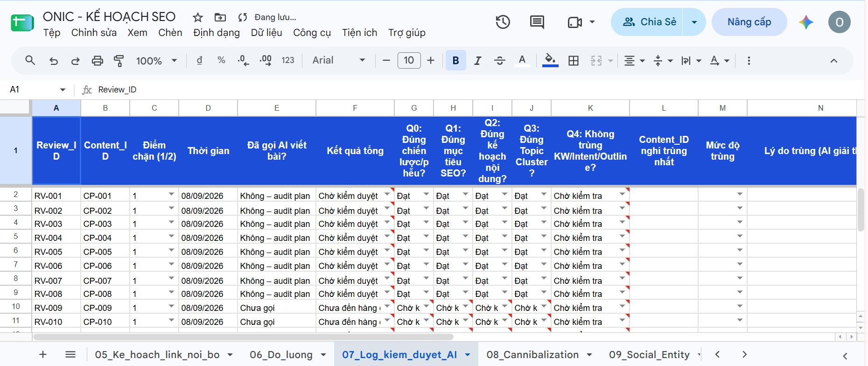868x366 pixels.
Task: Increase decimal places
Action: pos(266,60)
